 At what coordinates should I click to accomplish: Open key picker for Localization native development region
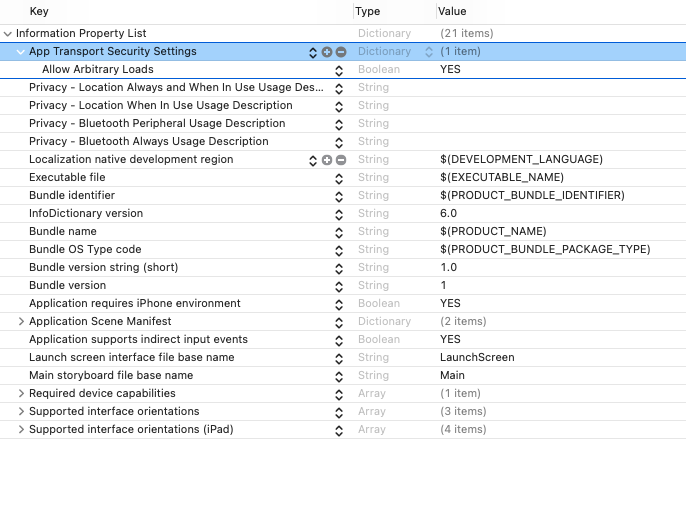tap(312, 161)
